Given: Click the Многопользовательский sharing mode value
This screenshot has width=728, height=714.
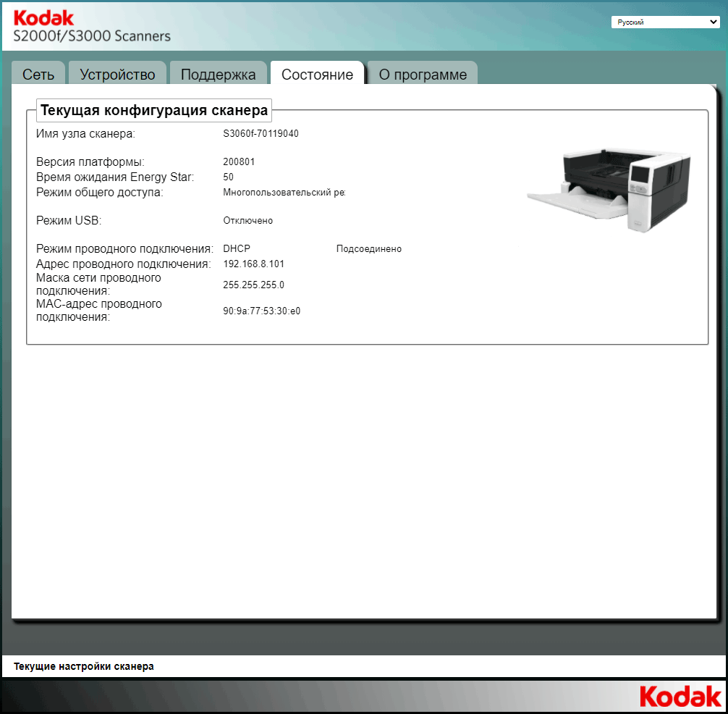Looking at the screenshot, I should click(284, 193).
